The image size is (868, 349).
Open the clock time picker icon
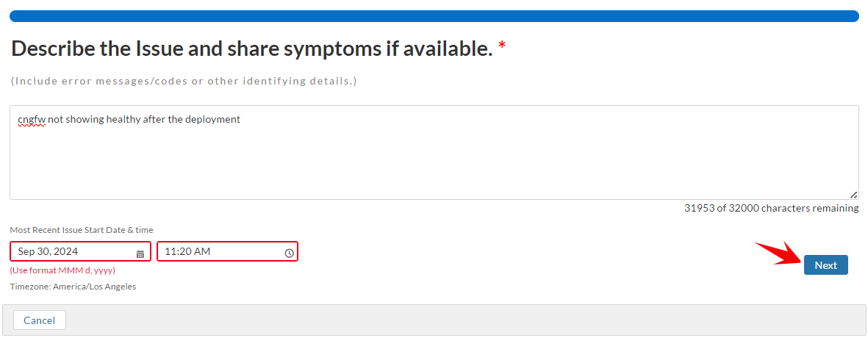(289, 253)
